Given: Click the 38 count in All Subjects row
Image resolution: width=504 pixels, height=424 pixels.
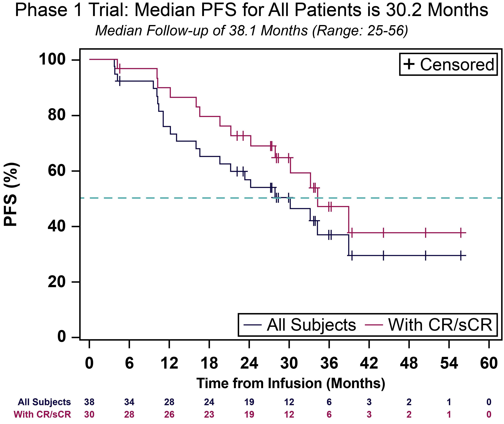Looking at the screenshot, I should click(89, 402).
